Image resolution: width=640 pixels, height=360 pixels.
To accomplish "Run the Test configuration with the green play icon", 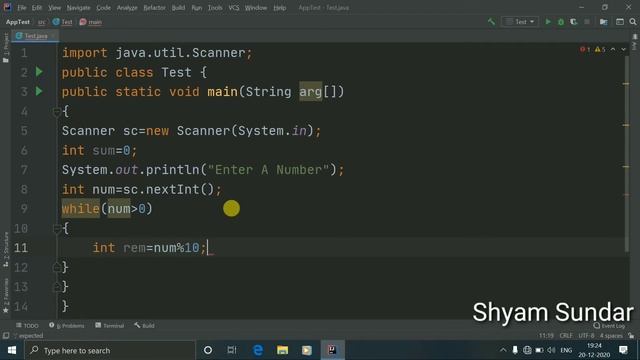I will (x=548, y=22).
